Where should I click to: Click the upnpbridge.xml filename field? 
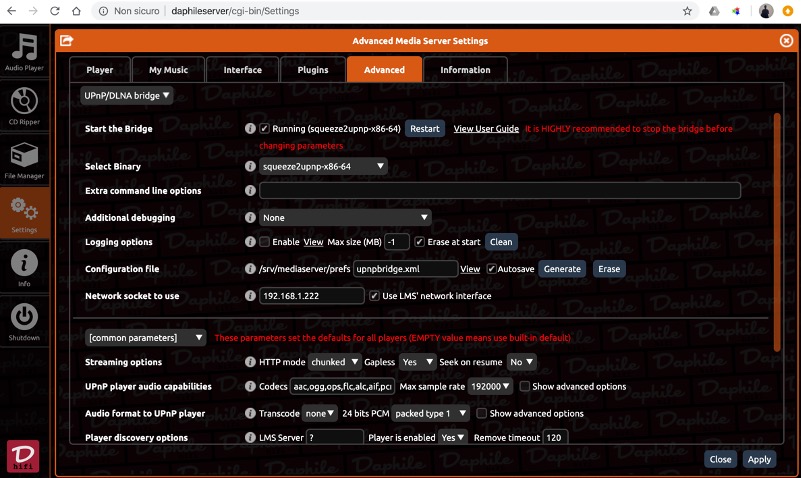pyautogui.click(x=405, y=269)
